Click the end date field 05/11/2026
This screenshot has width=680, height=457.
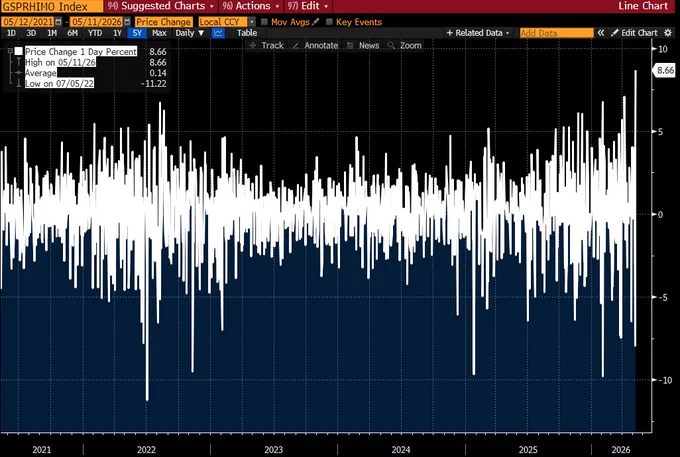pos(97,22)
